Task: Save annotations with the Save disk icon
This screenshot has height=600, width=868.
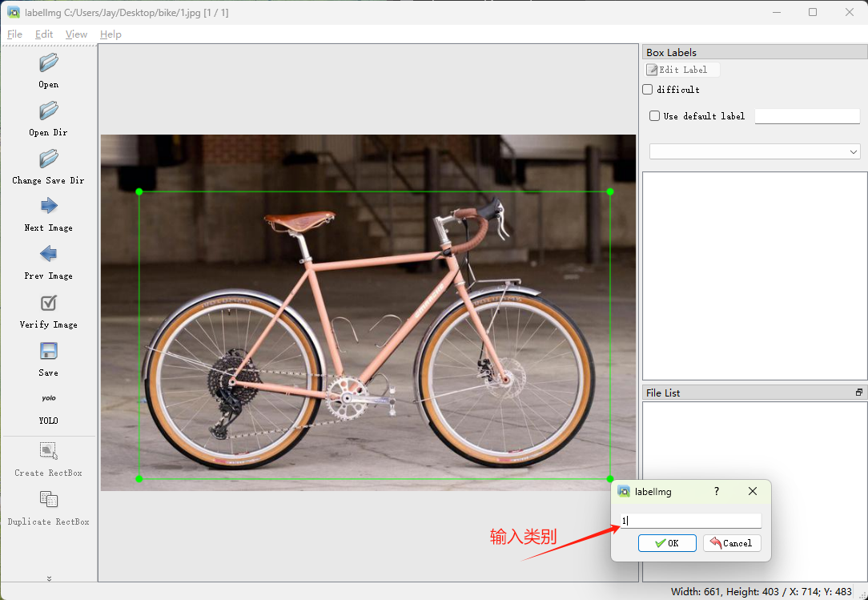Action: (x=49, y=351)
